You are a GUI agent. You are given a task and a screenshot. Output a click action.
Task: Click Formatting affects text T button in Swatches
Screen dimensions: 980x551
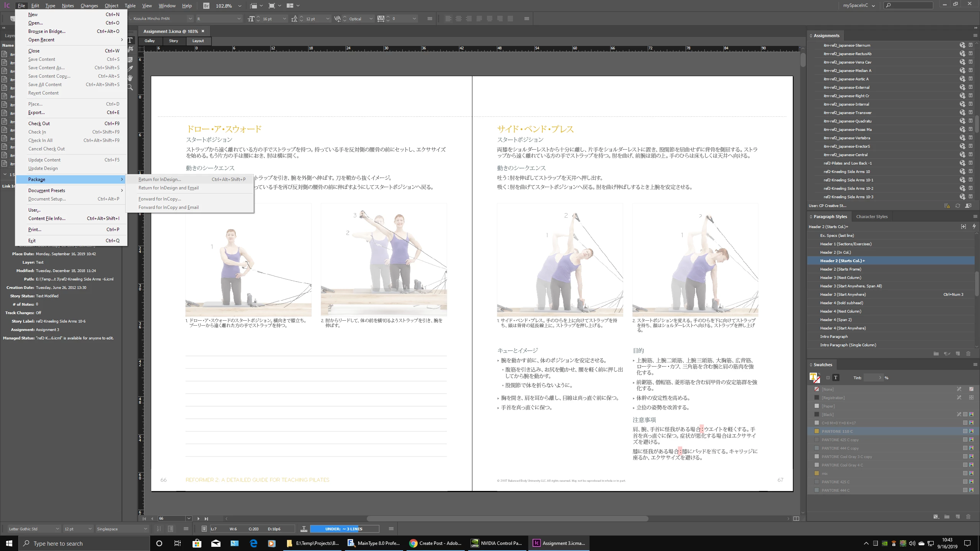836,378
